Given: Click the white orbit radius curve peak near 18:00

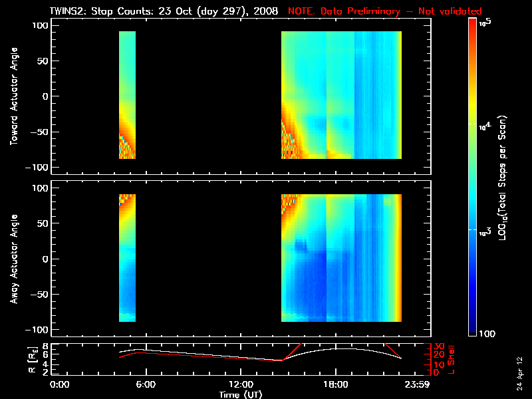Looking at the screenshot, I should click(336, 348).
